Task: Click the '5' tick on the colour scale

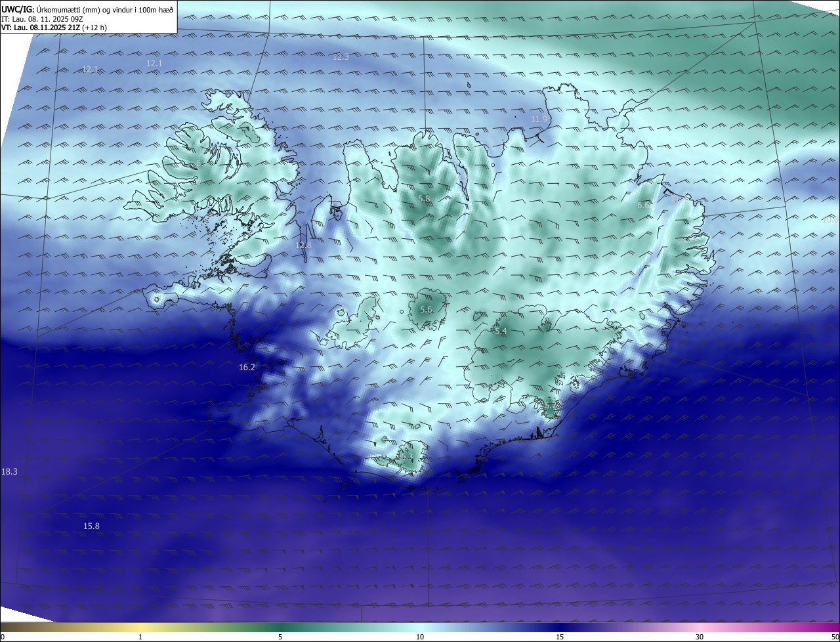Action: click(x=280, y=637)
